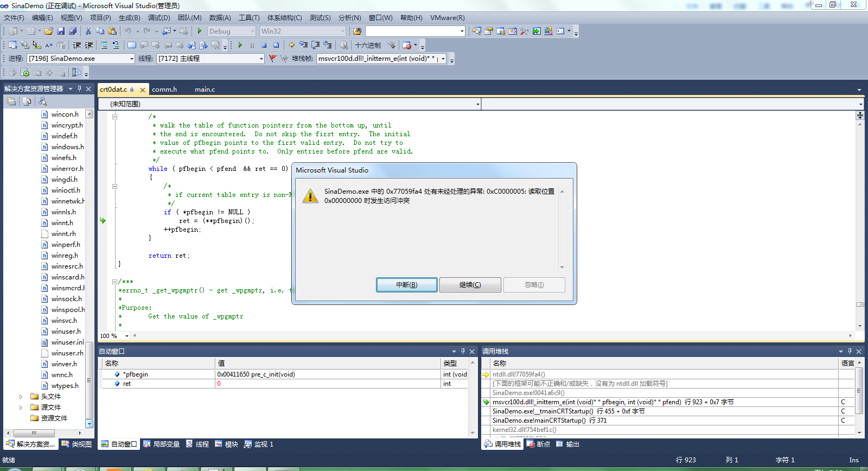Screen dimensions: 868x471
Task: Click the Undo arrow icon
Action: 127,31
